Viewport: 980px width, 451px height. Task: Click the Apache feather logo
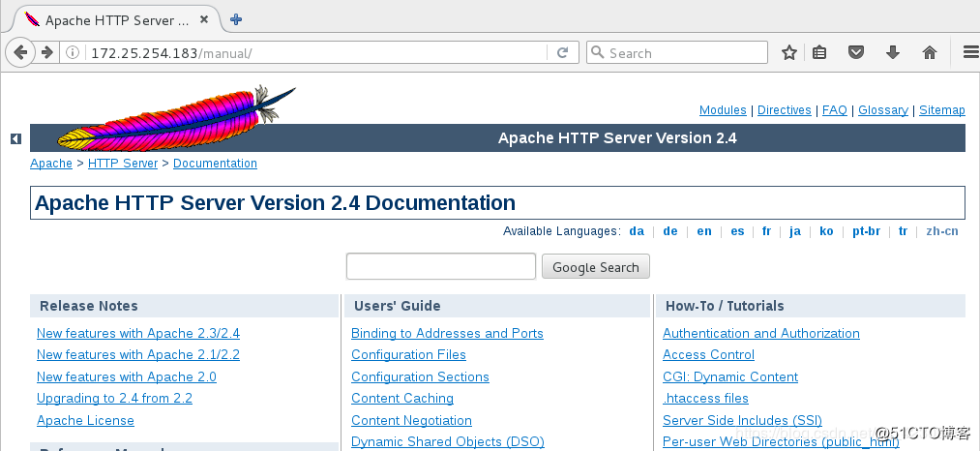[x=176, y=119]
